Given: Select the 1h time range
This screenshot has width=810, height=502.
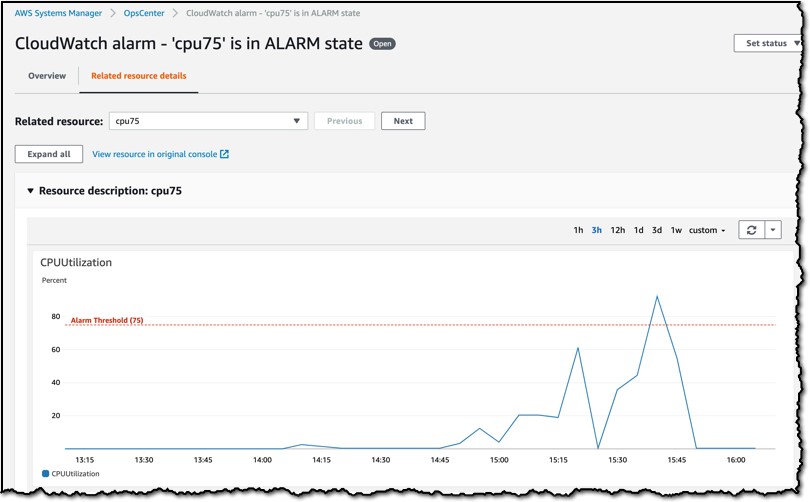Looking at the screenshot, I should click(578, 230).
